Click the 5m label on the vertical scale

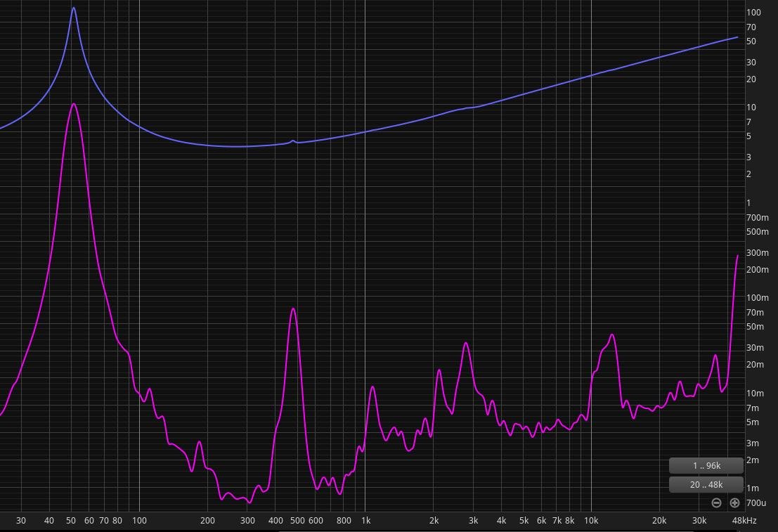[x=752, y=422]
